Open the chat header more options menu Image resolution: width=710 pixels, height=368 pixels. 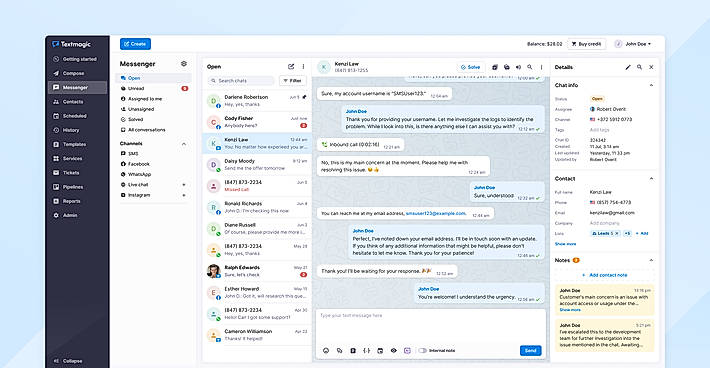541,67
